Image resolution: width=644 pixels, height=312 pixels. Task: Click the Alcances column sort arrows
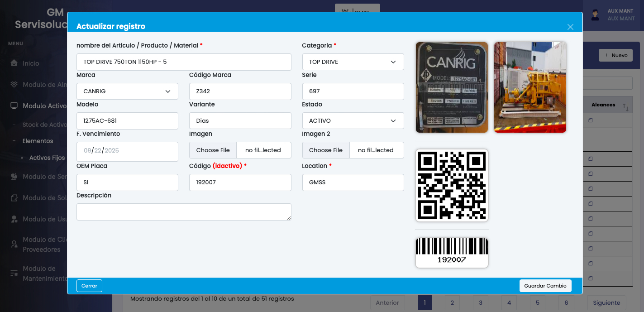point(625,107)
